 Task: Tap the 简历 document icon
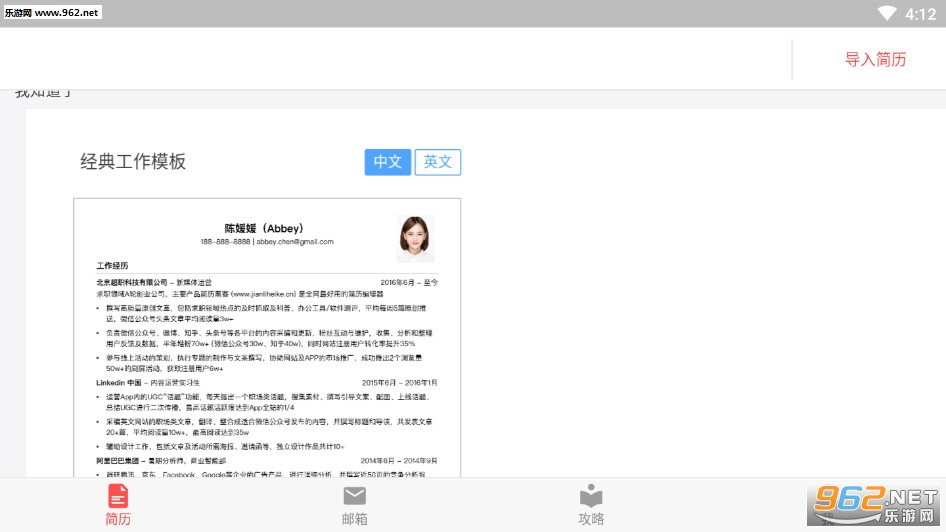click(x=118, y=495)
